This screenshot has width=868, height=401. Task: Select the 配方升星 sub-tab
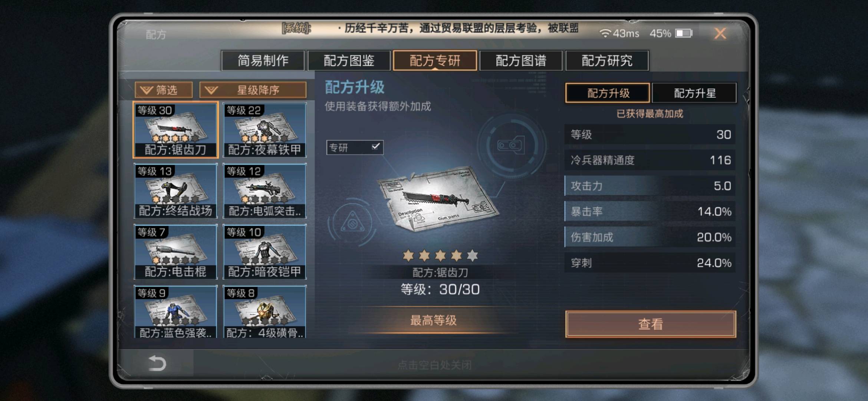pyautogui.click(x=694, y=93)
